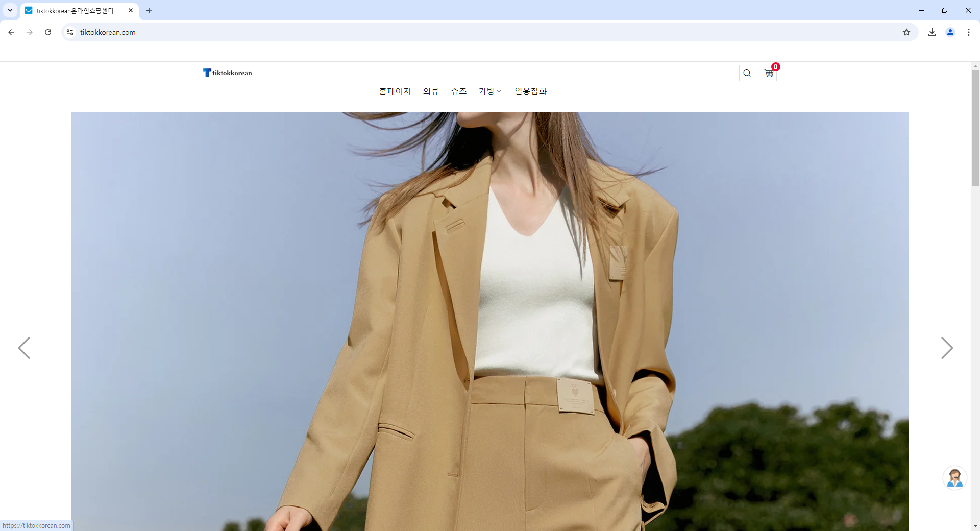Open Chrome three-dot menu
Viewport: 980px width, 531px height.
[969, 32]
